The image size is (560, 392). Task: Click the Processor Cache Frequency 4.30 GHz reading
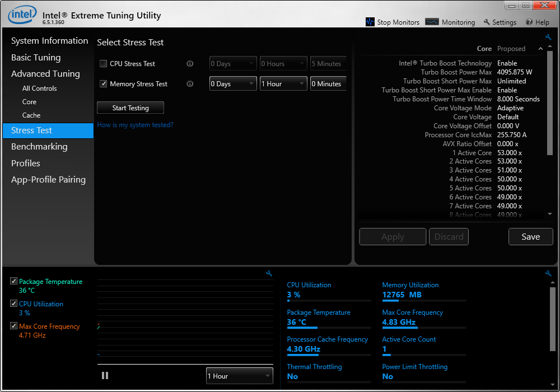303,349
